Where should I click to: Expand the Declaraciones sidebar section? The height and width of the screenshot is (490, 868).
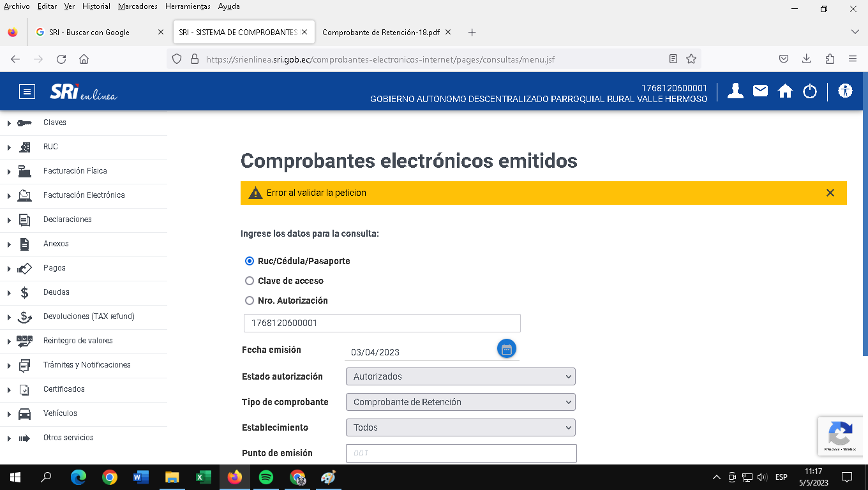[67, 219]
